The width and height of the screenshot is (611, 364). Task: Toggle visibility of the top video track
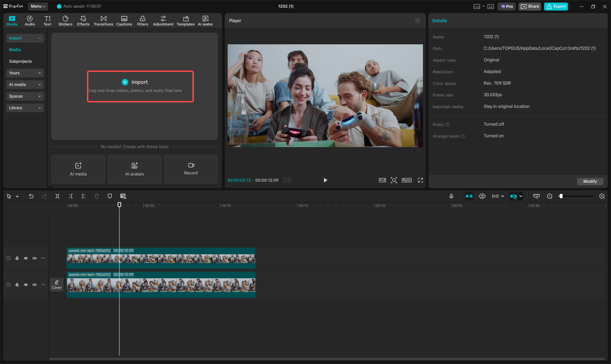(x=25, y=258)
